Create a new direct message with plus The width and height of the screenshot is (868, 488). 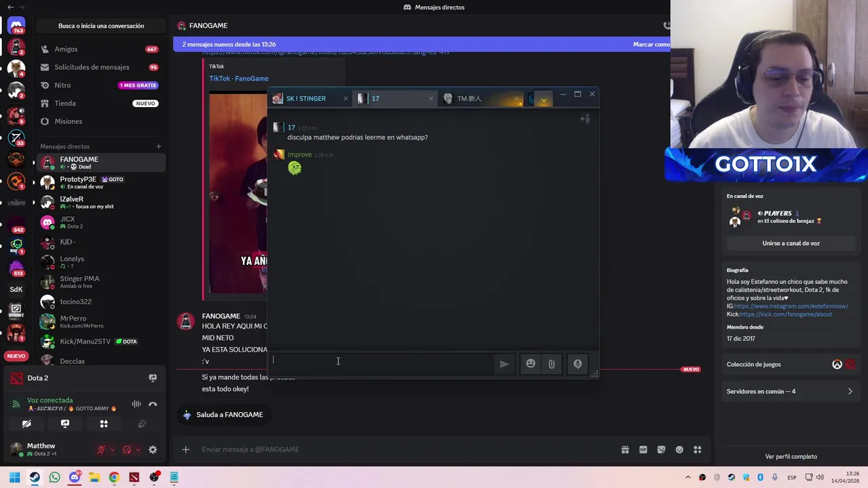[159, 146]
